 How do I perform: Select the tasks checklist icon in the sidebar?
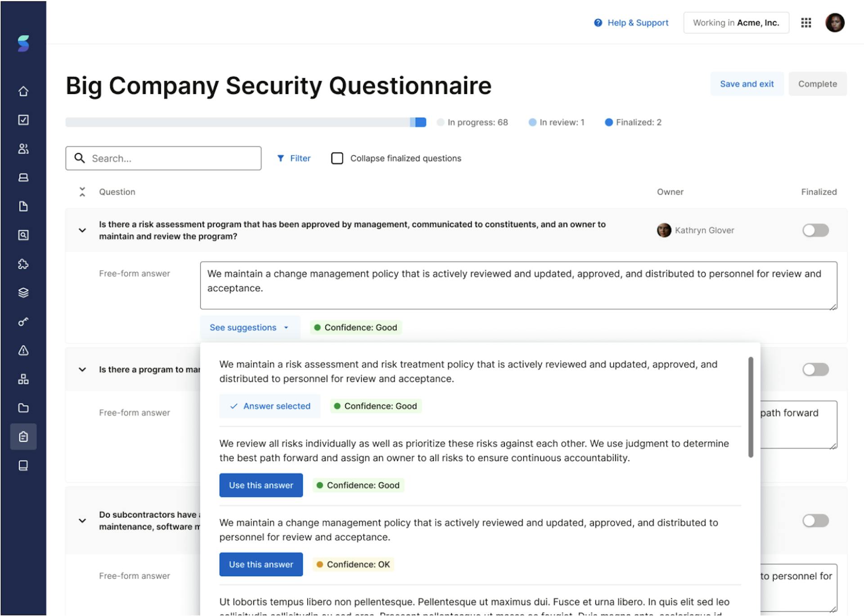tap(23, 120)
